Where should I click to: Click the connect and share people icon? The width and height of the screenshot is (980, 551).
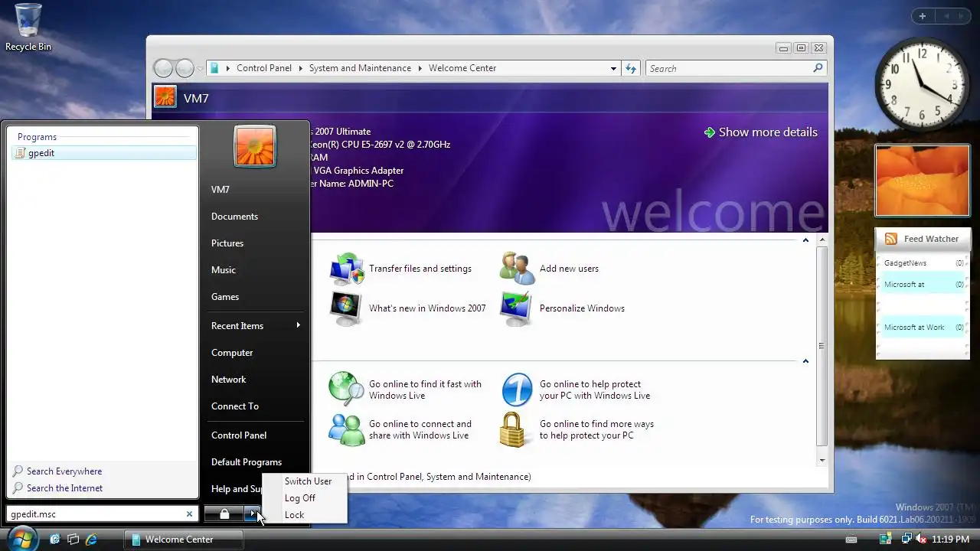coord(347,429)
